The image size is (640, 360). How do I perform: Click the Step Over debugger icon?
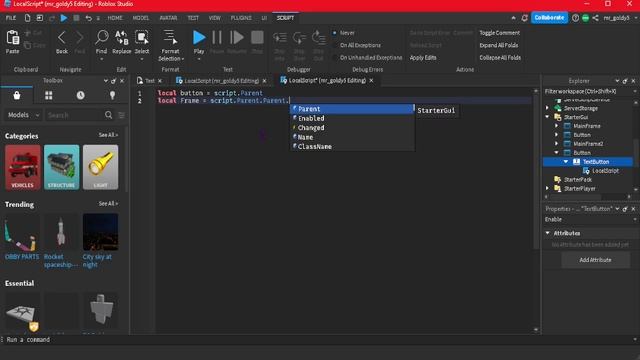(299, 38)
